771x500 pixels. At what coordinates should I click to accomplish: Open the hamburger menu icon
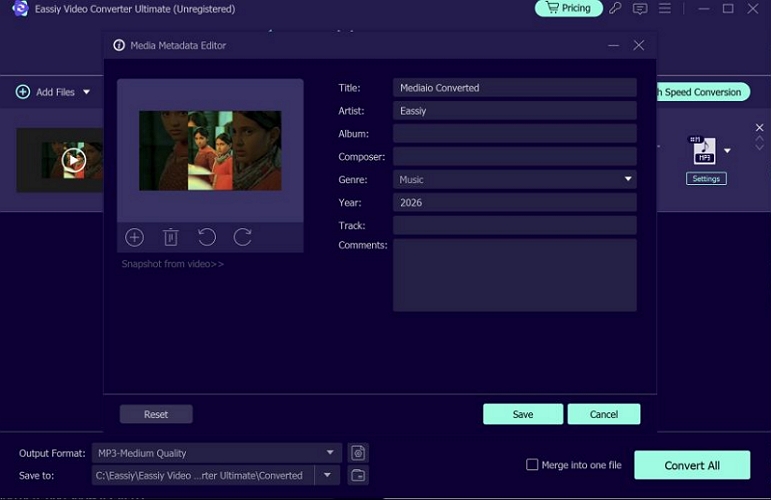[x=665, y=8]
